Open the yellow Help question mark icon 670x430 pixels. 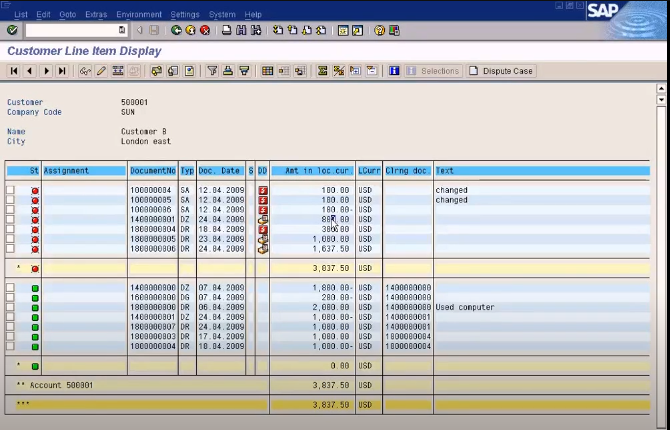tap(379, 30)
